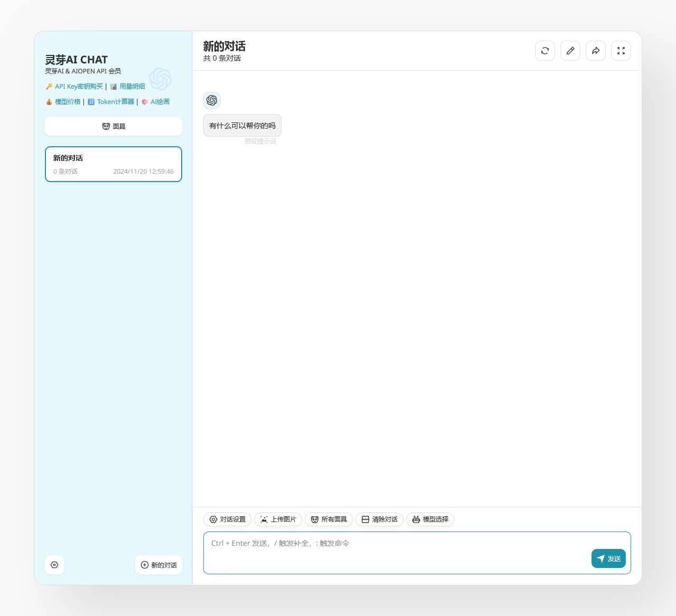
Task: Open the 模型价格 pricing link
Action: click(63, 102)
